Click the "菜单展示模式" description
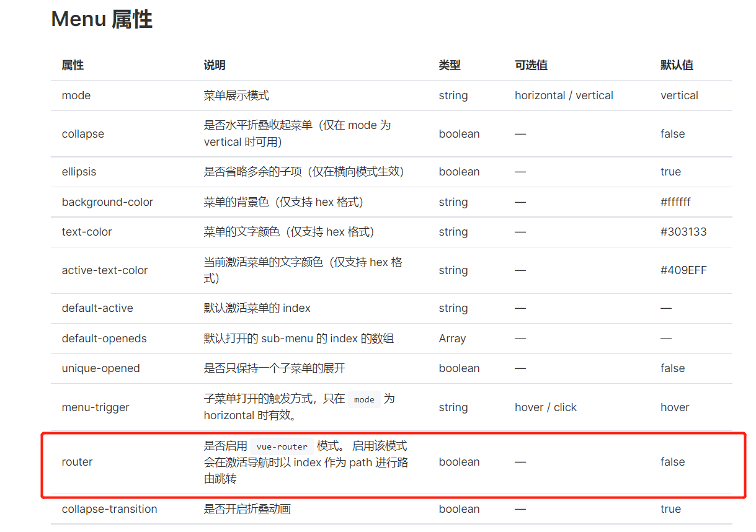 coord(236,95)
